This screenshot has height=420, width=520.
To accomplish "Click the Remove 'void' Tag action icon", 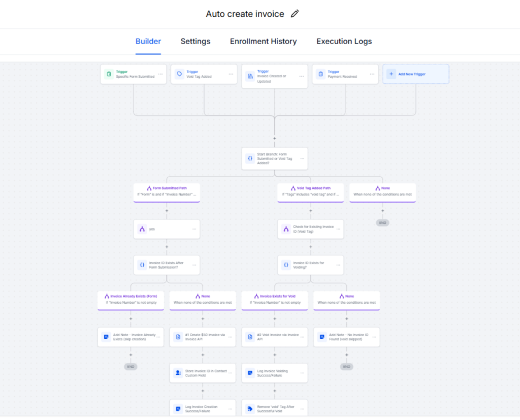I will pyautogui.click(x=250, y=408).
